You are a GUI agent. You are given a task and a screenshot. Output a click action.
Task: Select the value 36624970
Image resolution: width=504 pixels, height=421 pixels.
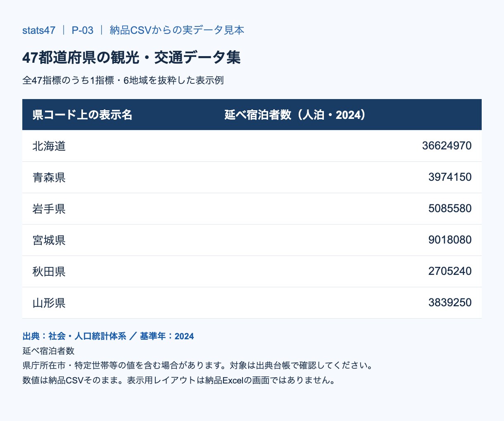(x=447, y=146)
